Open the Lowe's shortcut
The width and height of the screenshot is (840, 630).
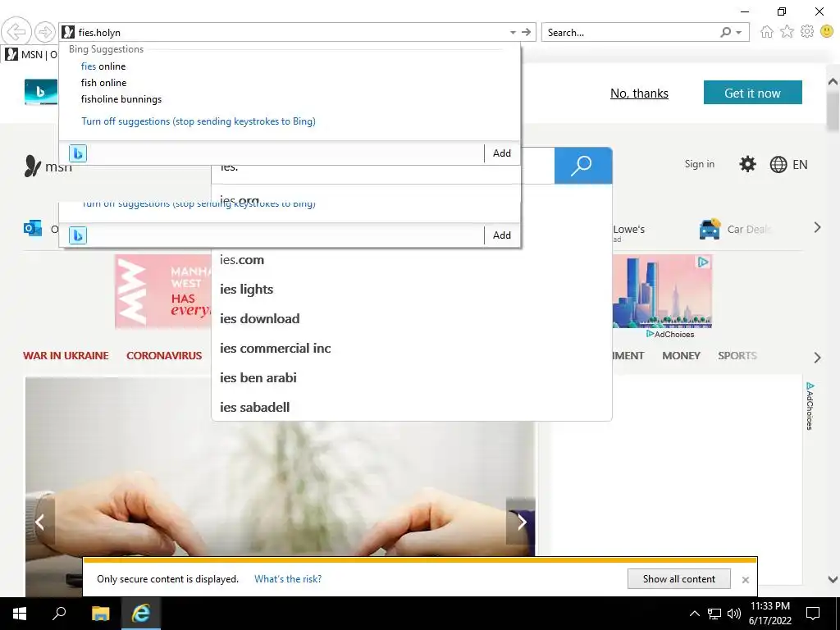pos(628,230)
